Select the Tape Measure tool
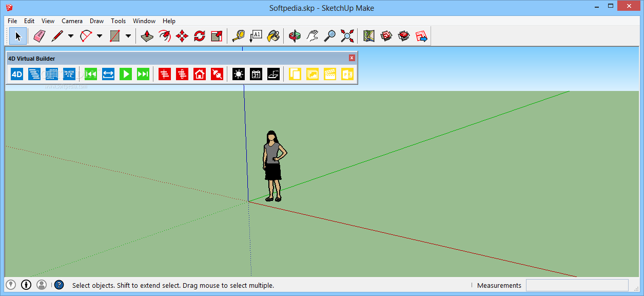 pyautogui.click(x=239, y=36)
